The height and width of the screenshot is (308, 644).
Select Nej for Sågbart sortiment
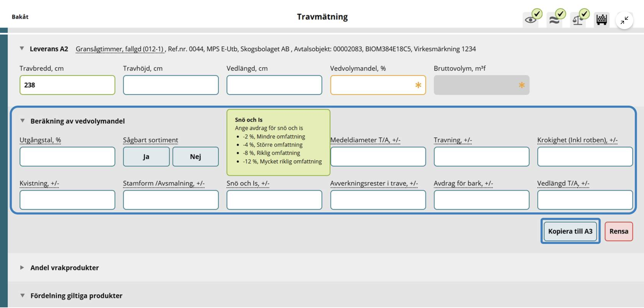pos(195,157)
